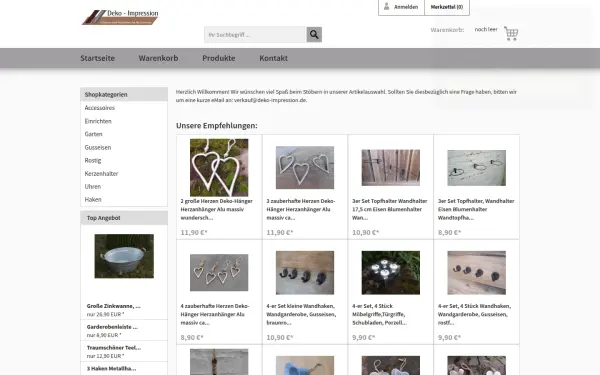Click the Deko-Impression logo
The width and height of the screenshot is (600, 375).
coord(120,17)
